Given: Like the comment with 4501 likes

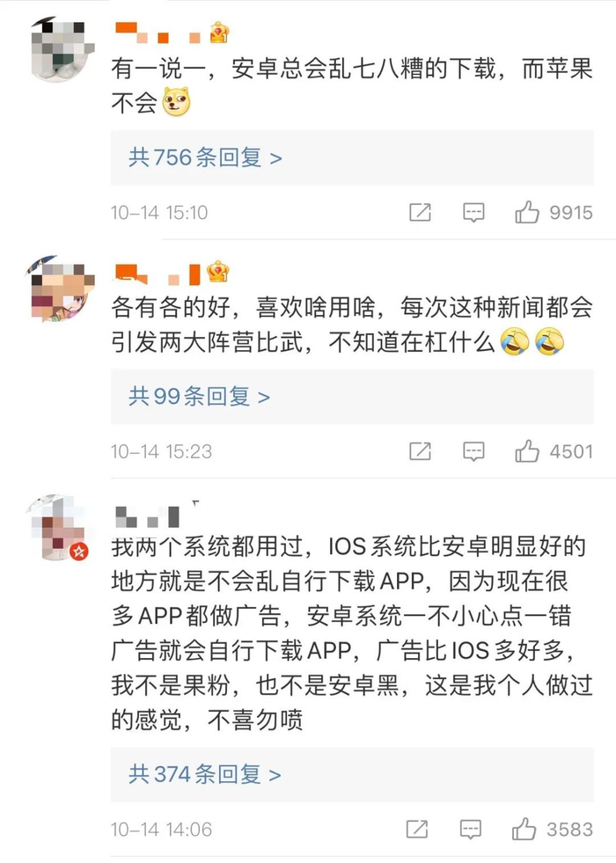Looking at the screenshot, I should click(527, 450).
